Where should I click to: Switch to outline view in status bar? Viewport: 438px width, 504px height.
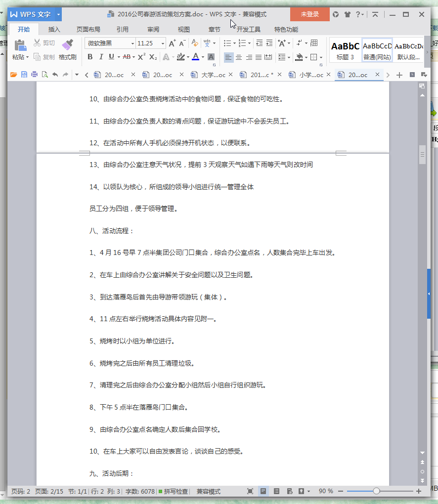pyautogui.click(x=276, y=491)
